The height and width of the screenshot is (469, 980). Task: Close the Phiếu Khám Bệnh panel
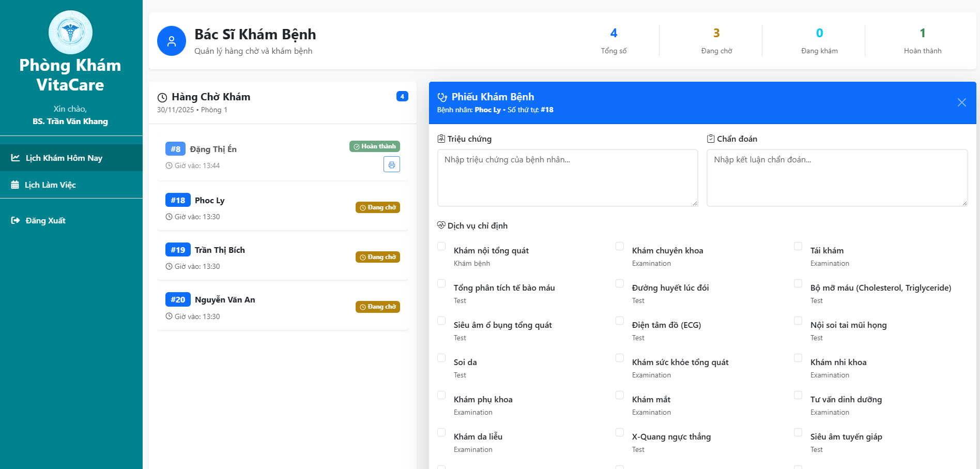pos(961,102)
